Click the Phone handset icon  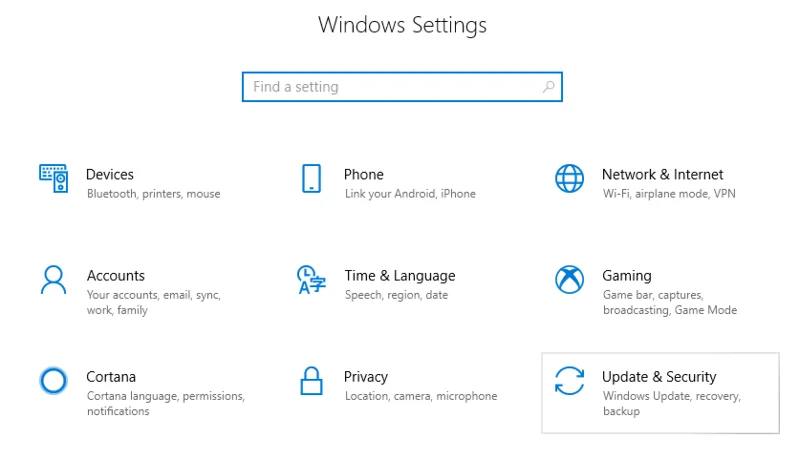coord(311,178)
